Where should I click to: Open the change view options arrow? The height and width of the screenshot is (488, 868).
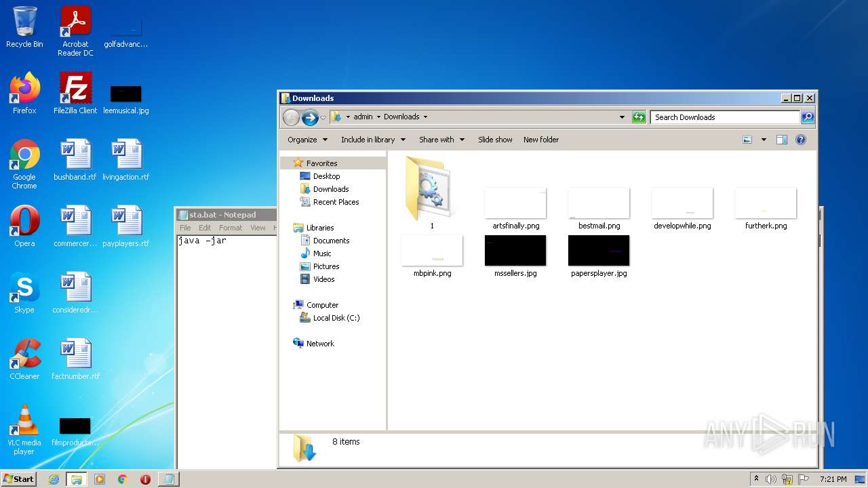click(764, 140)
